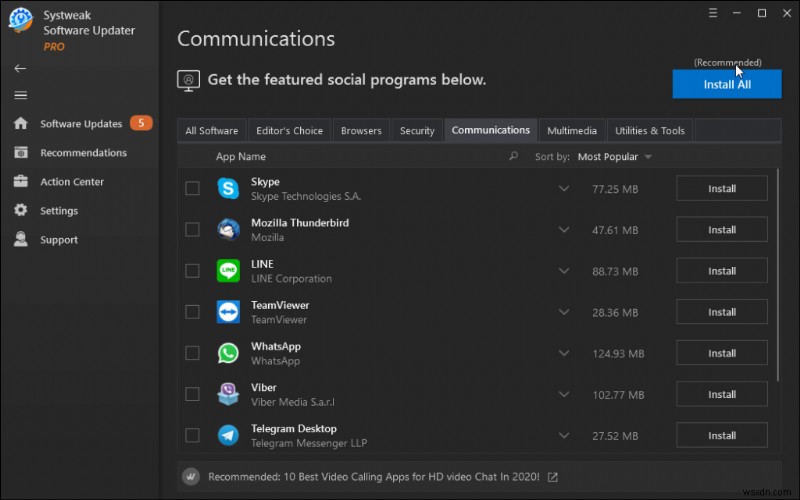Open the Editor's Choice tab

pyautogui.click(x=289, y=131)
